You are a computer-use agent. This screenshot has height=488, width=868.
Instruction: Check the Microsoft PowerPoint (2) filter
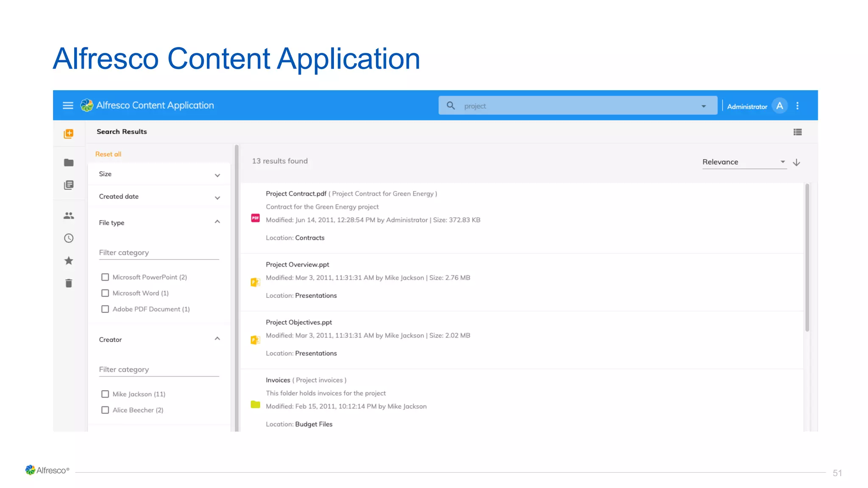[105, 277]
